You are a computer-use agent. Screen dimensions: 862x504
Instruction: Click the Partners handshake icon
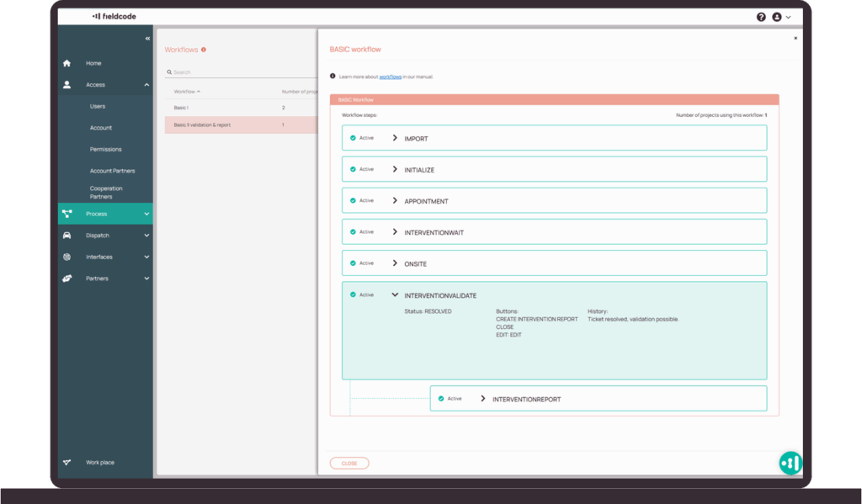[x=67, y=279]
